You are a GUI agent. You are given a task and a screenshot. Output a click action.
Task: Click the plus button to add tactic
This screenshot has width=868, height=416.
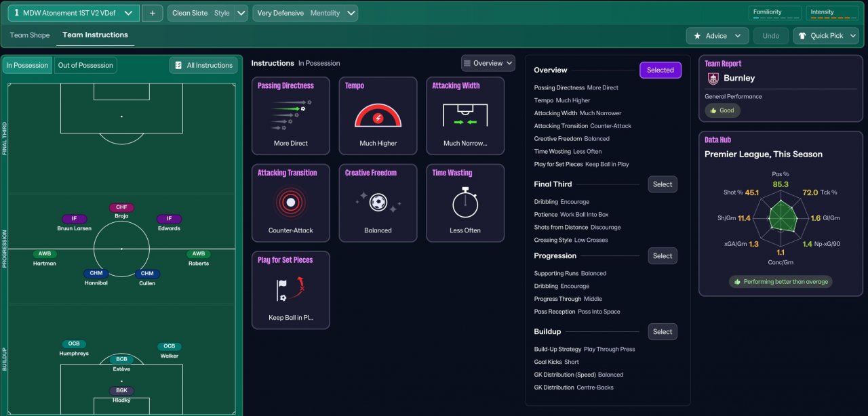(152, 13)
